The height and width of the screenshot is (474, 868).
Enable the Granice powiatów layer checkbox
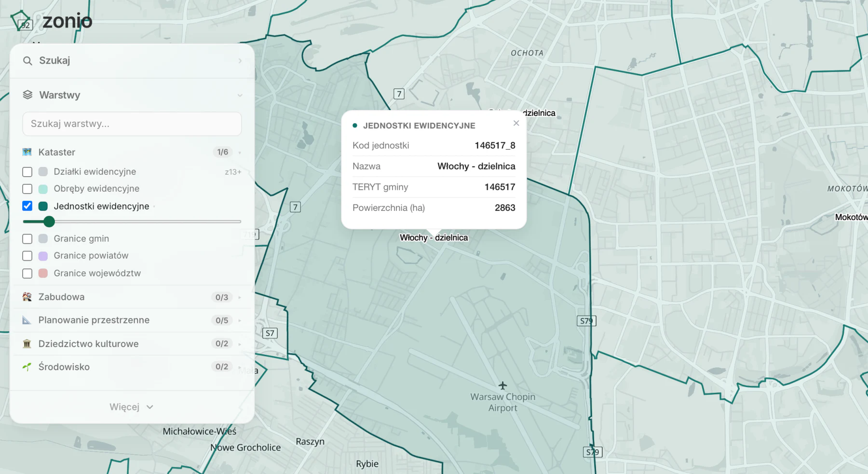[x=27, y=256]
